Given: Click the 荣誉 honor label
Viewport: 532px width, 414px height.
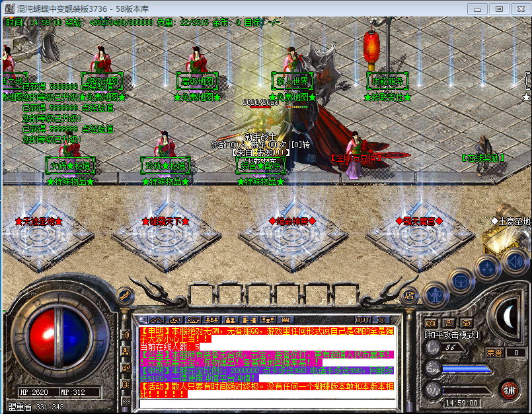Looking at the screenshot, I should 494,353.
